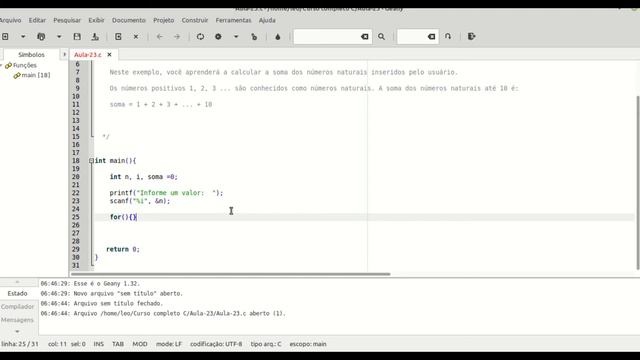Open an existing file via toolbar icon
The image size is (640, 360).
click(41, 37)
